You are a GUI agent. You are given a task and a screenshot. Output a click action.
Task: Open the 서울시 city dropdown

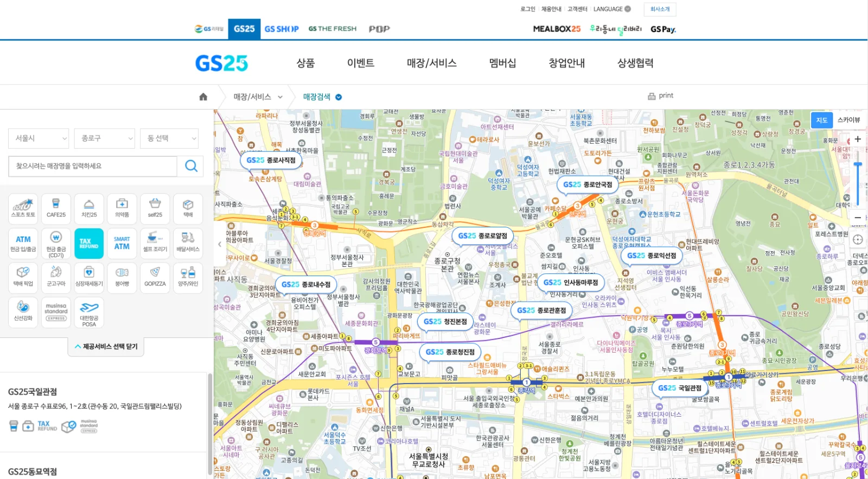39,138
